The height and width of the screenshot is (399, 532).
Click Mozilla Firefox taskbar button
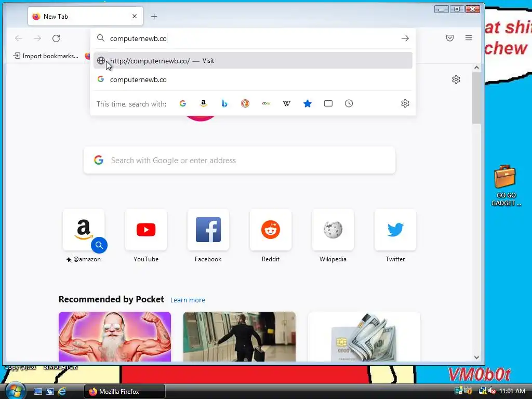coord(125,392)
